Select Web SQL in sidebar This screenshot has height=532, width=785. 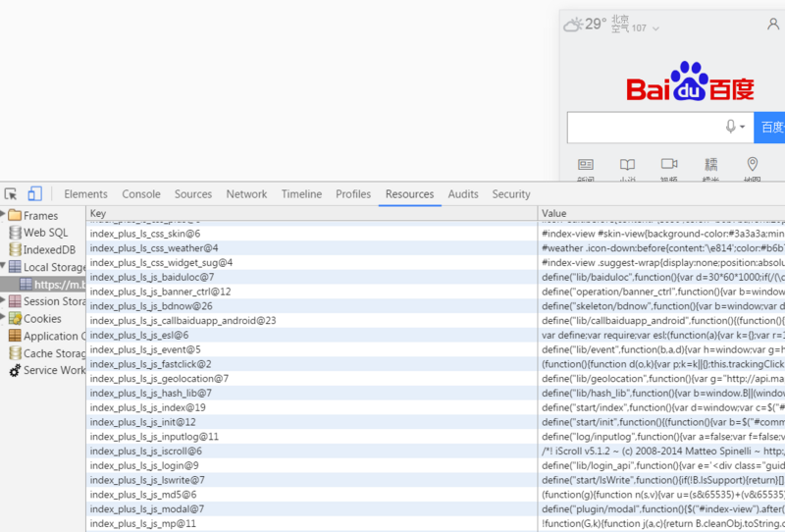[x=45, y=233]
